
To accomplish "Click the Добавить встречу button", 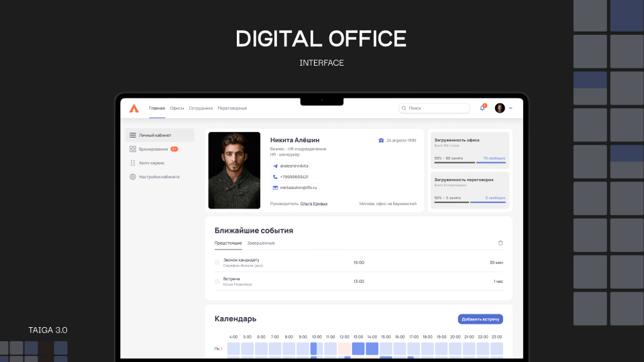I will [x=480, y=319].
